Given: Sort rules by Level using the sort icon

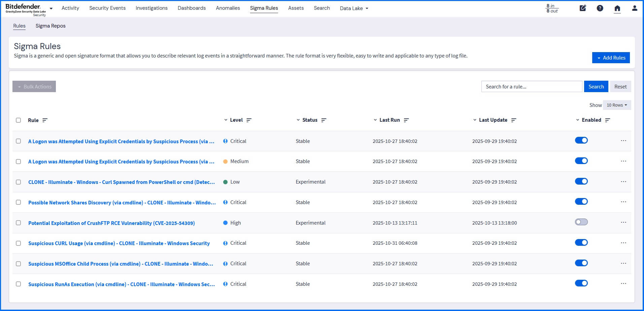Looking at the screenshot, I should 249,120.
